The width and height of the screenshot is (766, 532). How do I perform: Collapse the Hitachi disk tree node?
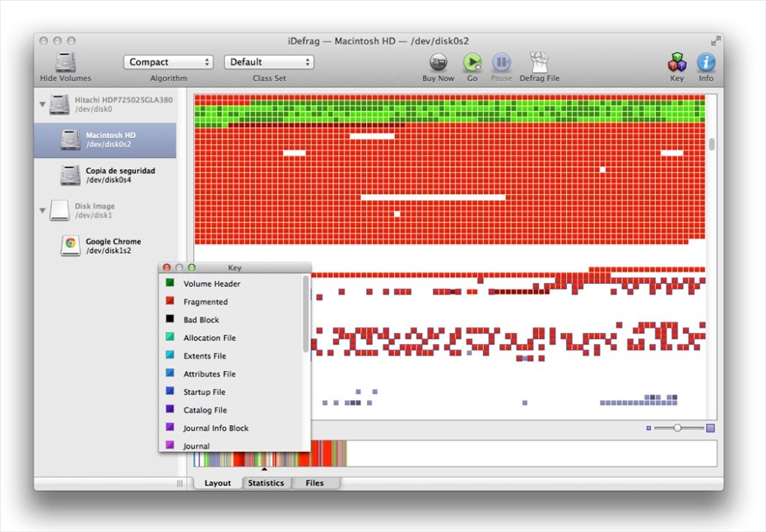coord(43,104)
